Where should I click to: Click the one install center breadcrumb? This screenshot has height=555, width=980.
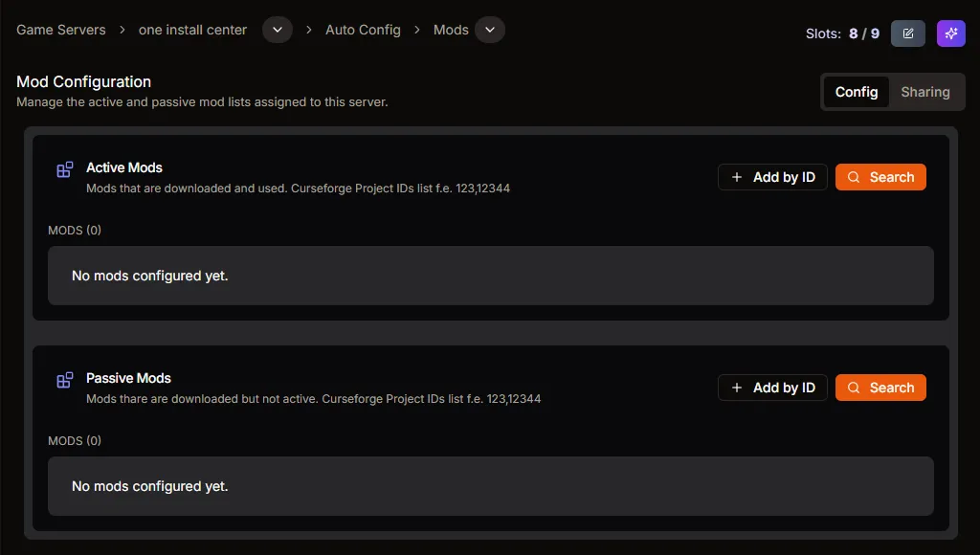[192, 30]
